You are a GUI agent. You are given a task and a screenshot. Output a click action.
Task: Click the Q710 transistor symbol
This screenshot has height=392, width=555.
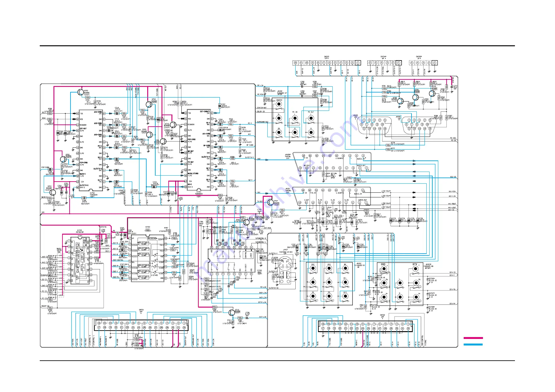pyautogui.click(x=432, y=93)
